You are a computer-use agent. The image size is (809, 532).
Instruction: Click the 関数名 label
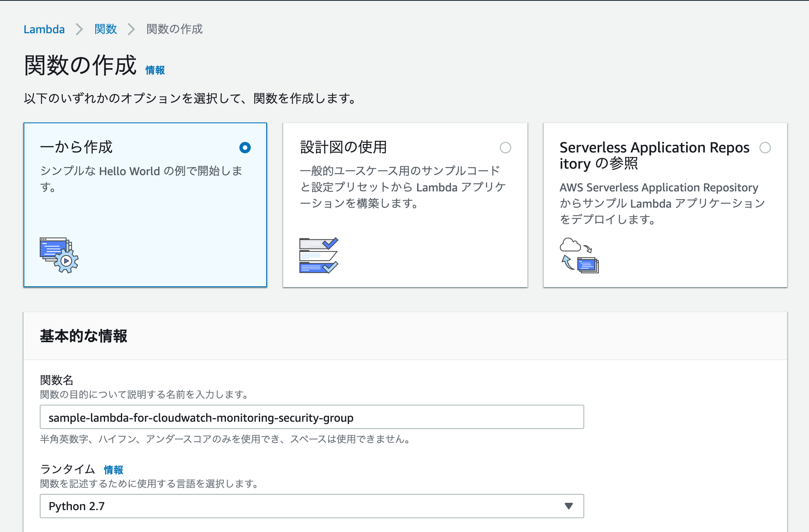pos(57,380)
